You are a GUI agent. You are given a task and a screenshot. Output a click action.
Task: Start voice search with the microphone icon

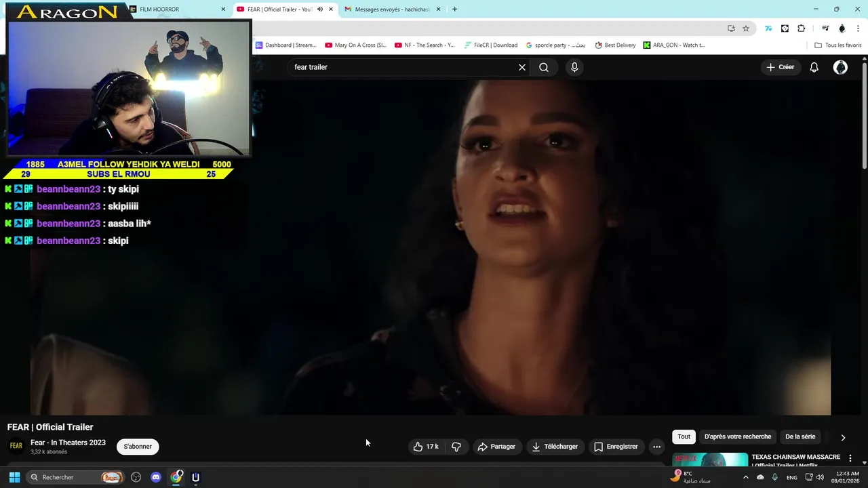(x=574, y=67)
